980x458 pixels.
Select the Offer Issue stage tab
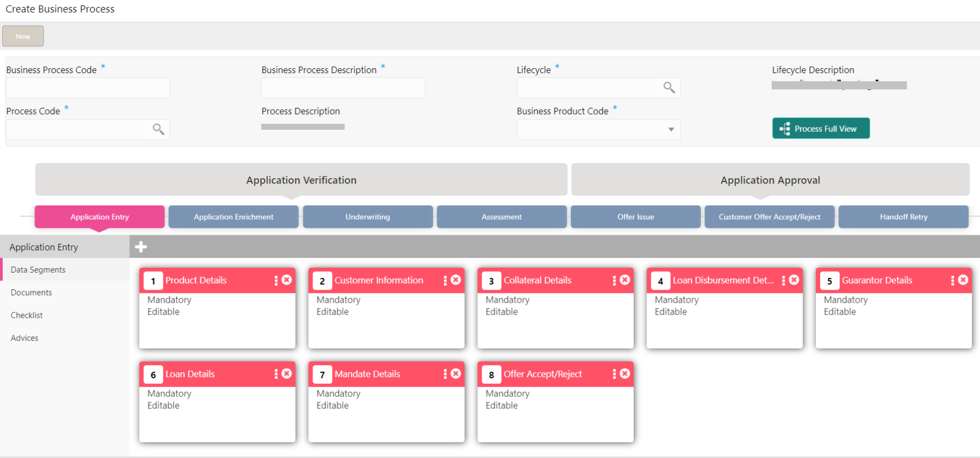pos(635,217)
